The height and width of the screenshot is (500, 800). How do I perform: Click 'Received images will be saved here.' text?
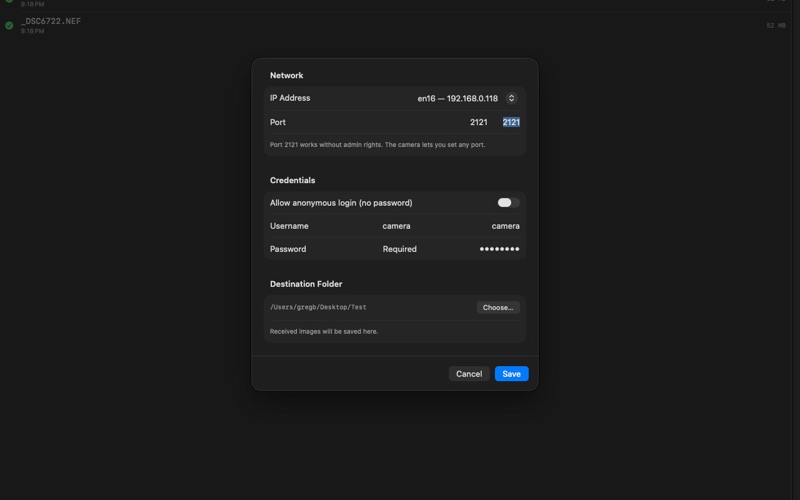(x=323, y=331)
